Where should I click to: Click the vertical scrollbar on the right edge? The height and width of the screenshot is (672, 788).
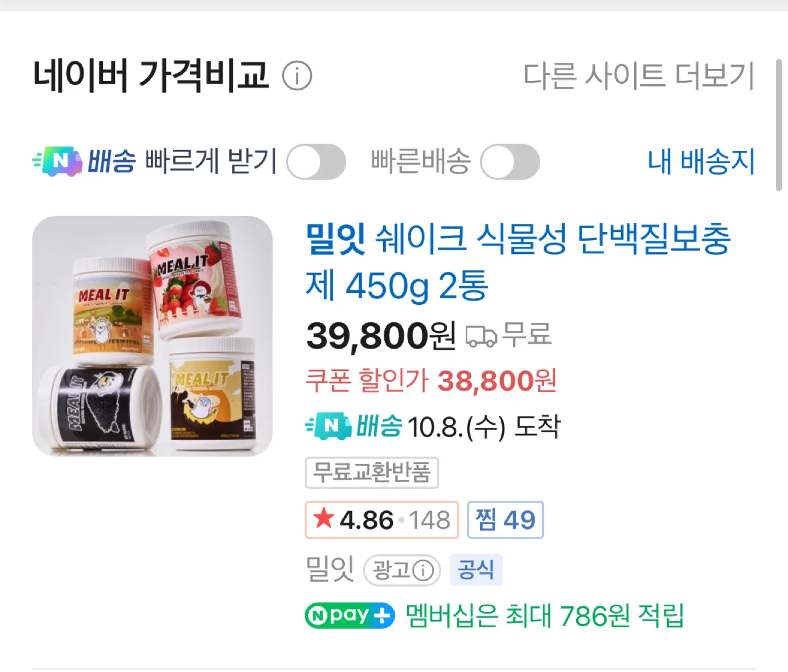[779, 125]
